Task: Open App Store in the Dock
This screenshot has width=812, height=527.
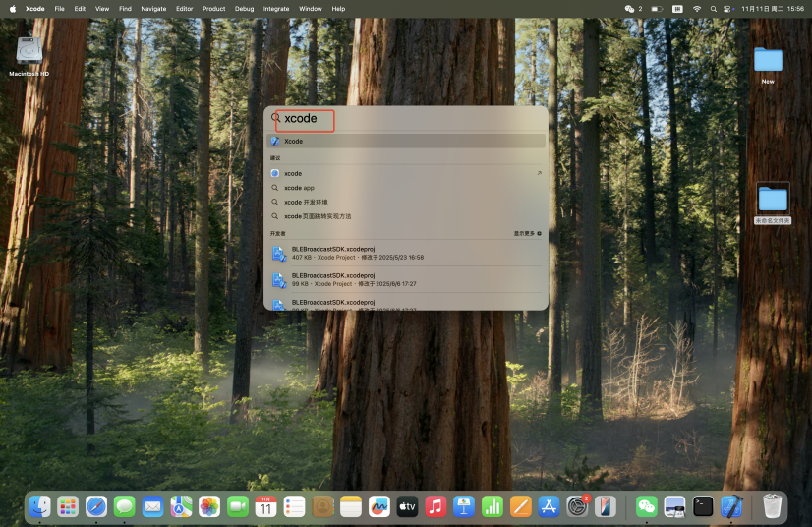Action: pyautogui.click(x=549, y=506)
